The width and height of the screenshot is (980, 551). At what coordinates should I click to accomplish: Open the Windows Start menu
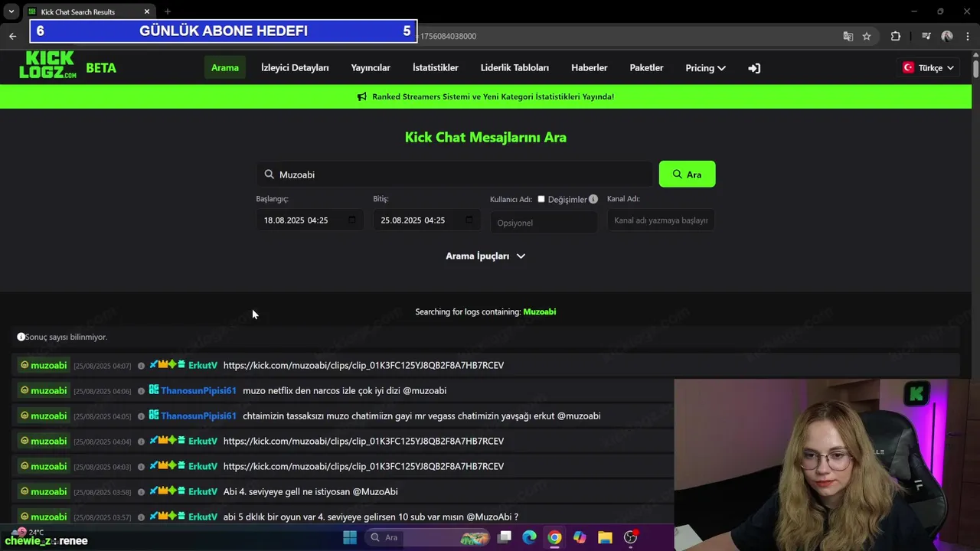coord(350,537)
